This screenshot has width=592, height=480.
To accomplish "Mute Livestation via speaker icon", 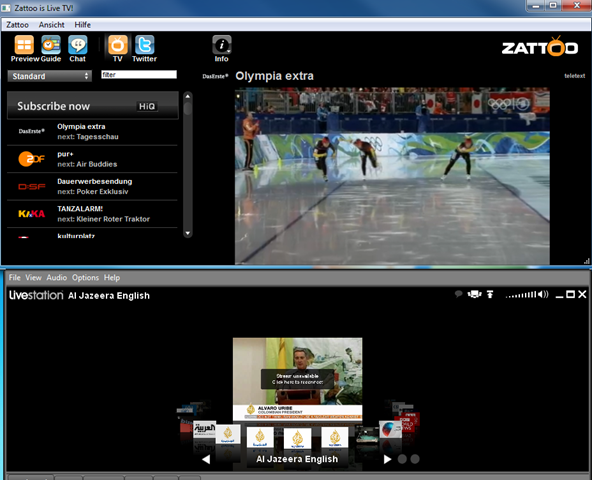I will coord(543,294).
